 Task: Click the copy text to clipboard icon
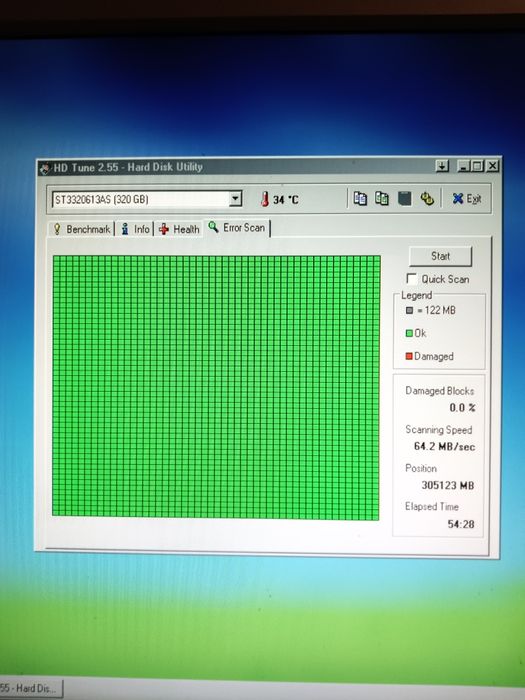pyautogui.click(x=360, y=198)
